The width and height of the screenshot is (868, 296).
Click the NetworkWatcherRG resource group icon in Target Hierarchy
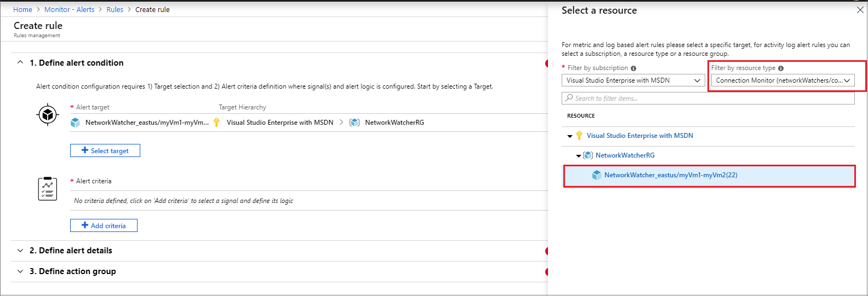355,123
